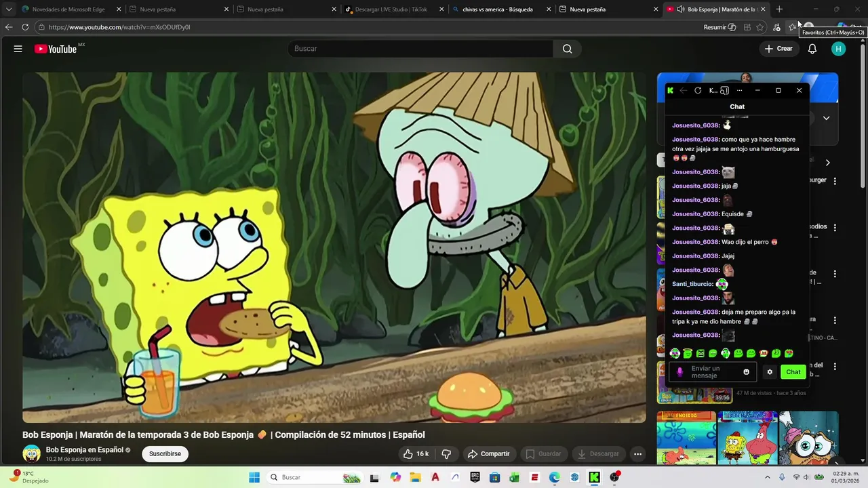Click the green Kick logo in chat window

click(x=671, y=90)
